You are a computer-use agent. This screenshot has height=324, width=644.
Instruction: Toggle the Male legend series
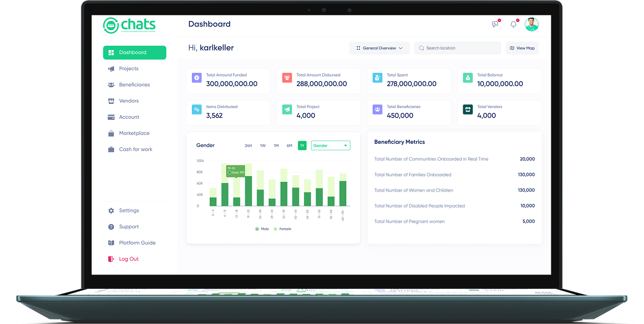coord(262,229)
